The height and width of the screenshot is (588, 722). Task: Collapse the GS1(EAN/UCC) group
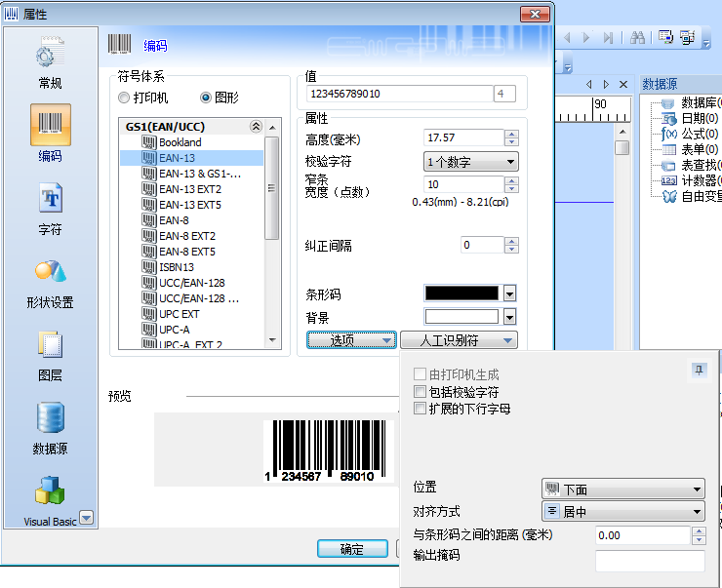[256, 126]
